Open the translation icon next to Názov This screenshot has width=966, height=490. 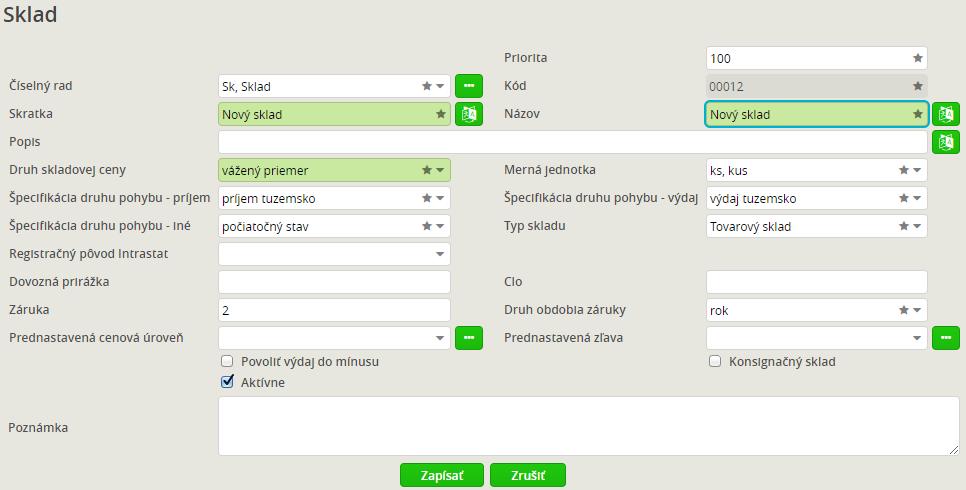[x=946, y=114]
